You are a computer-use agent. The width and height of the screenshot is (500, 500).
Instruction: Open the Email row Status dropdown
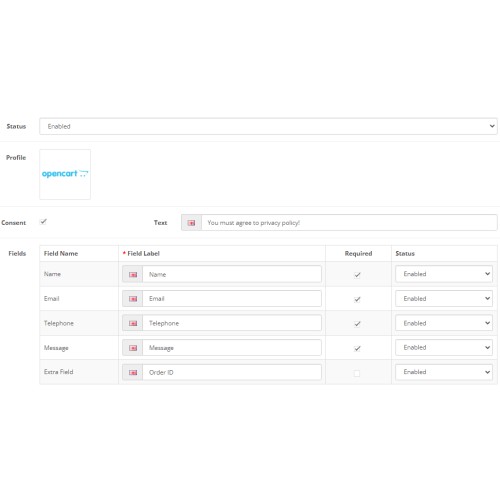tap(444, 299)
